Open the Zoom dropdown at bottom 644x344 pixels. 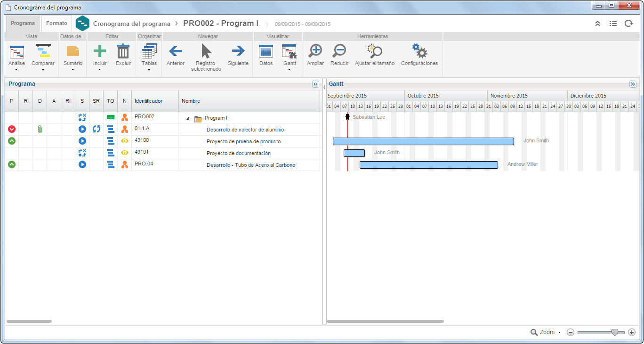pyautogui.click(x=546, y=332)
